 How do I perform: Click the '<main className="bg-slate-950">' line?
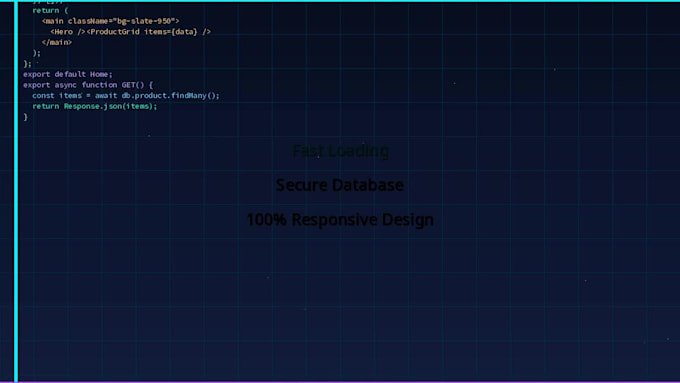tap(111, 21)
